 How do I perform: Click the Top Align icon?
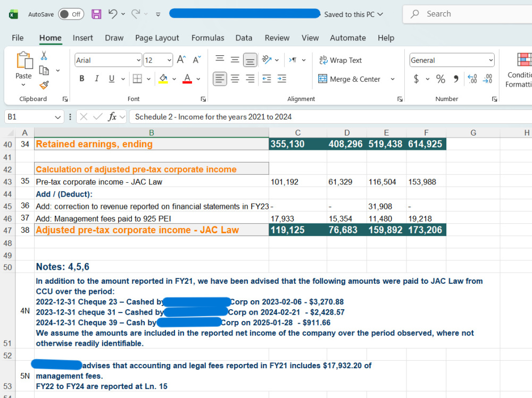(x=220, y=58)
